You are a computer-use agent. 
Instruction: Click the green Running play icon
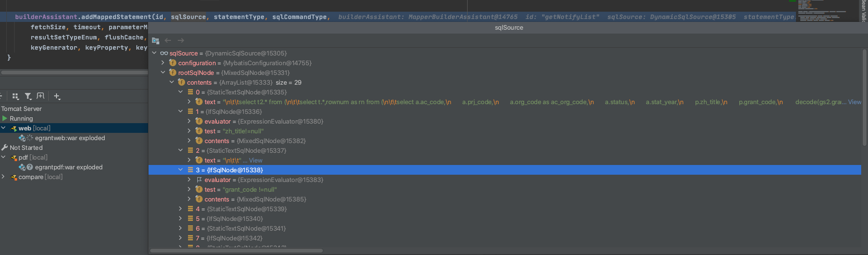(5, 118)
